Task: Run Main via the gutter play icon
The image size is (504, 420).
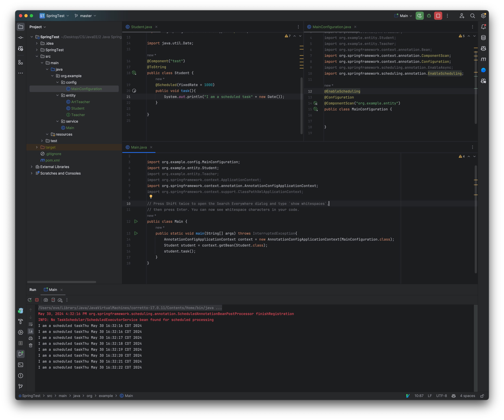Action: (x=136, y=222)
